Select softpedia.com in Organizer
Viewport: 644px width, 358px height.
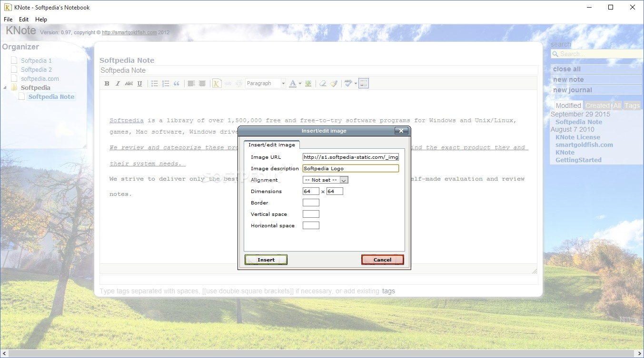pyautogui.click(x=40, y=79)
